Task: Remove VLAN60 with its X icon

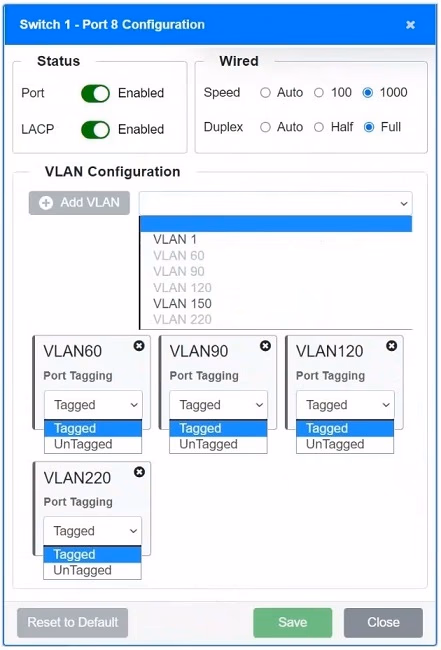Action: coord(139,346)
